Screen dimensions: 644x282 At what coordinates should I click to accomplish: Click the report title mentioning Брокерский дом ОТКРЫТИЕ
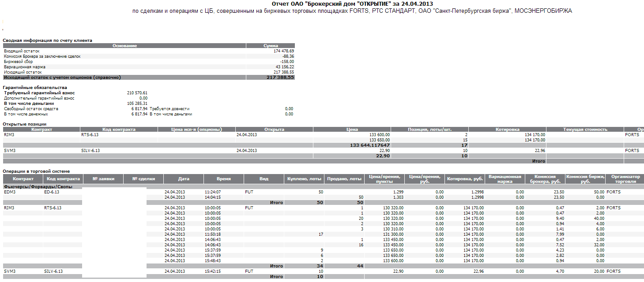352,4
